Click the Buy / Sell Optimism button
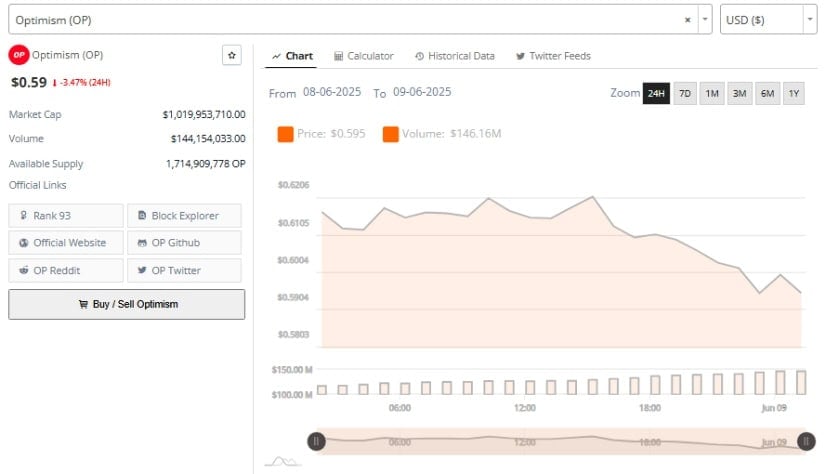Image resolution: width=825 pixels, height=474 pixels. pos(126,304)
